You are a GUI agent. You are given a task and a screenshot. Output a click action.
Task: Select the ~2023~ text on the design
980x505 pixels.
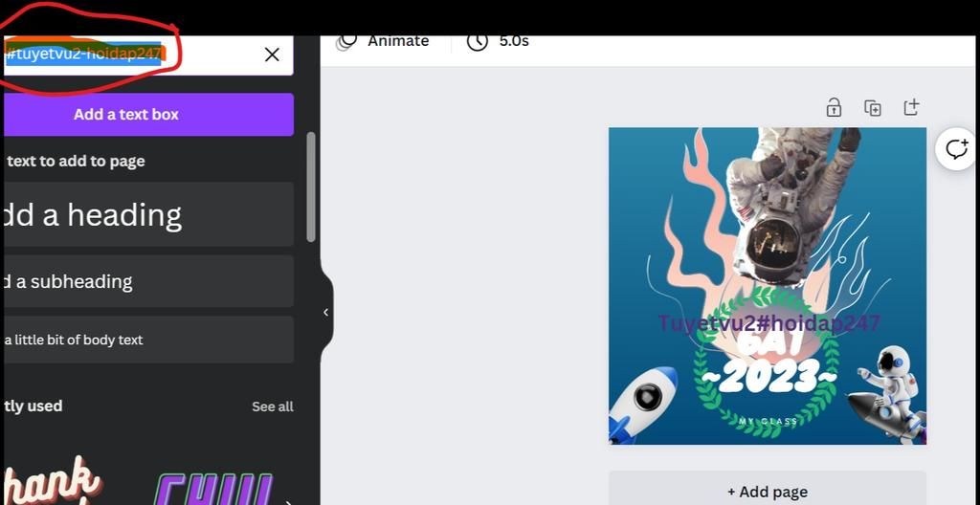pyautogui.click(x=768, y=378)
